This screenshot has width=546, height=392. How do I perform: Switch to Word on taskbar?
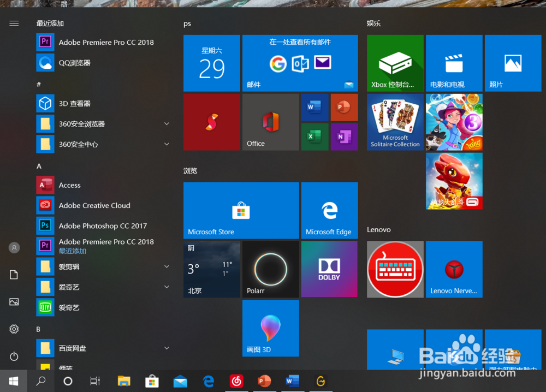click(x=293, y=381)
